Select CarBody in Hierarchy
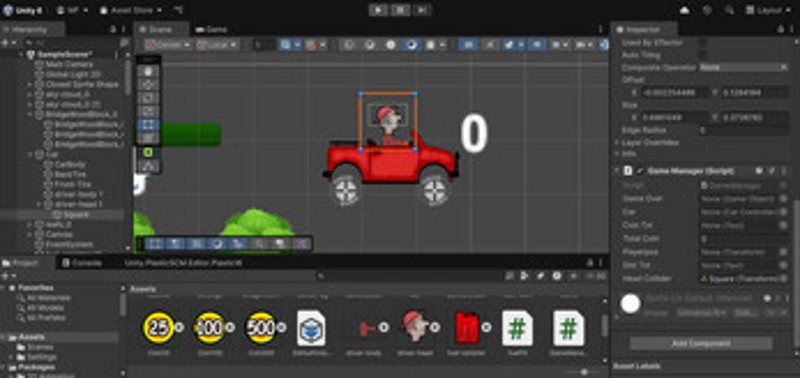Image resolution: width=800 pixels, height=378 pixels. [x=71, y=164]
